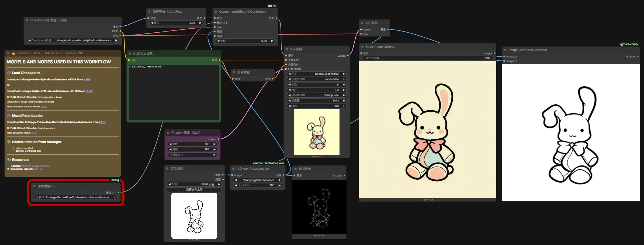Increase 强度 value with right arrow
Viewport: 644px width, 245px height.
(x=272, y=41)
